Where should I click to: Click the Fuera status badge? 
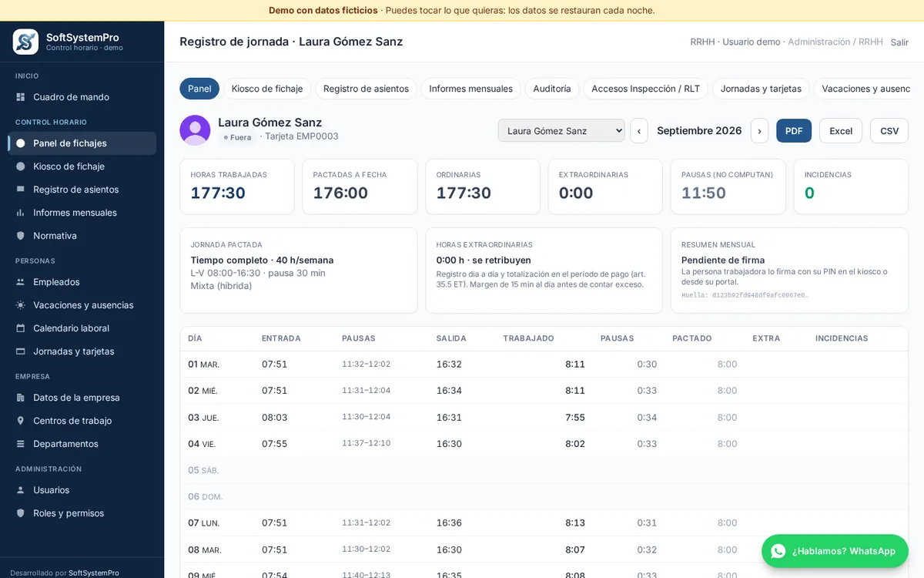[237, 137]
